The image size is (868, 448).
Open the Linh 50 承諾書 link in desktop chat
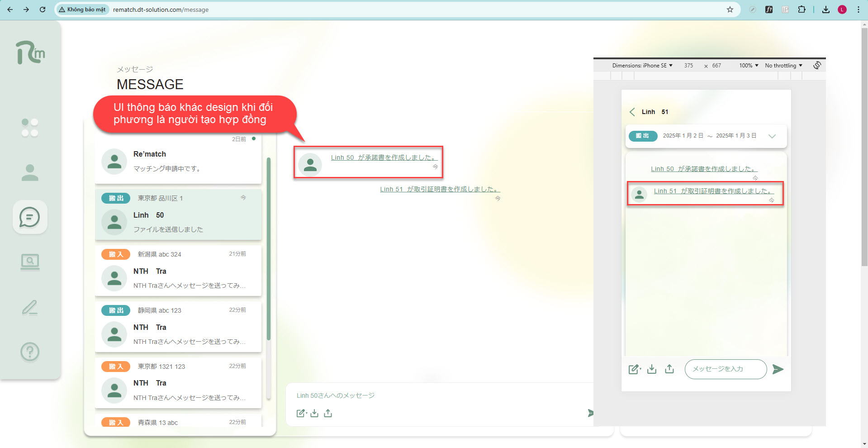384,157
